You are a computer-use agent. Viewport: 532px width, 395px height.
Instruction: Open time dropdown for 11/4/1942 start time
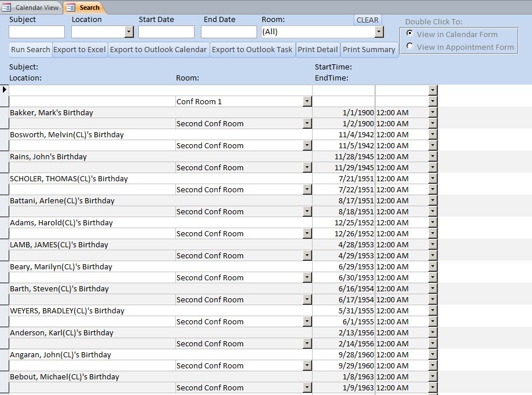pyautogui.click(x=432, y=134)
